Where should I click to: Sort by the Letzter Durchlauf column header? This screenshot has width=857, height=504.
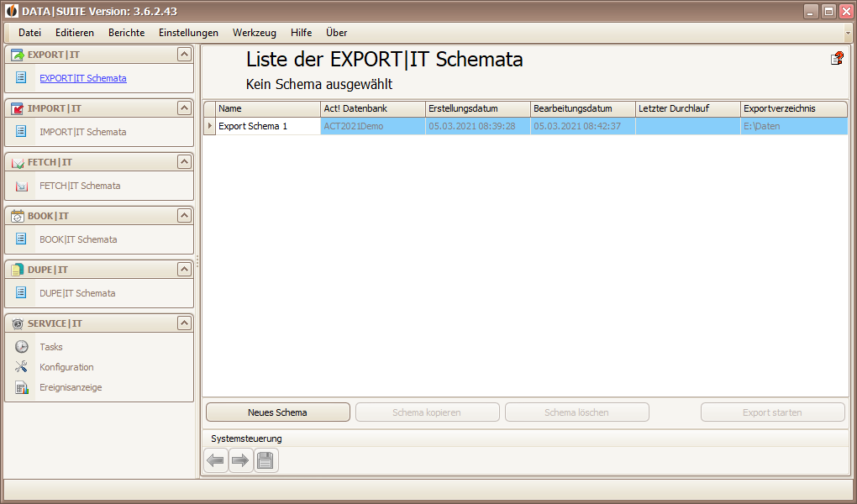(687, 109)
